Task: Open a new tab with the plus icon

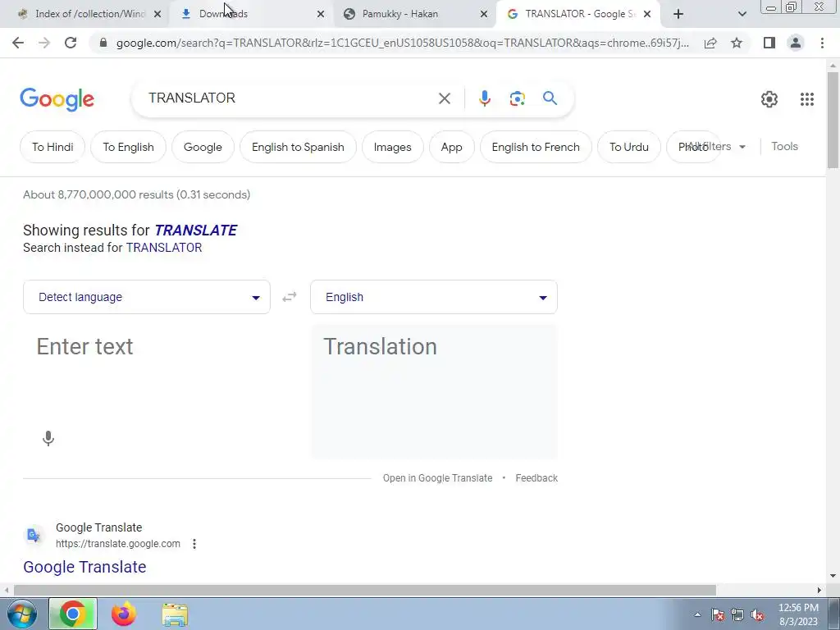Action: pyautogui.click(x=678, y=14)
